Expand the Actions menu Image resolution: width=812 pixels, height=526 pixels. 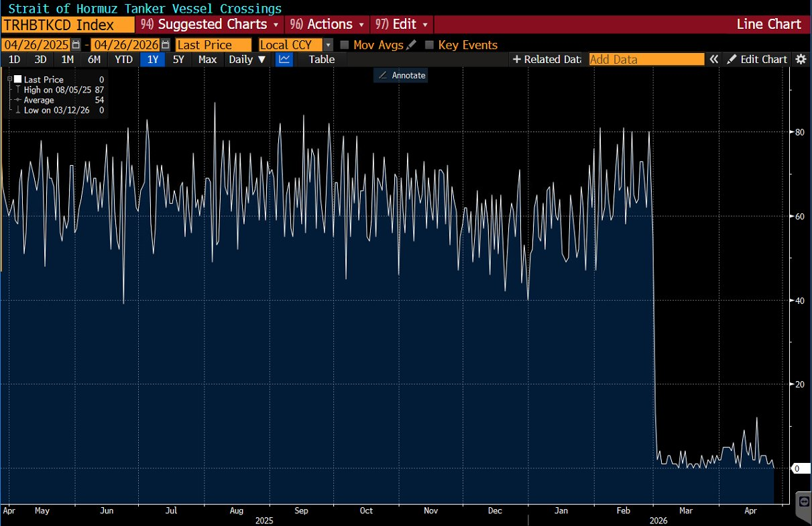click(x=328, y=24)
